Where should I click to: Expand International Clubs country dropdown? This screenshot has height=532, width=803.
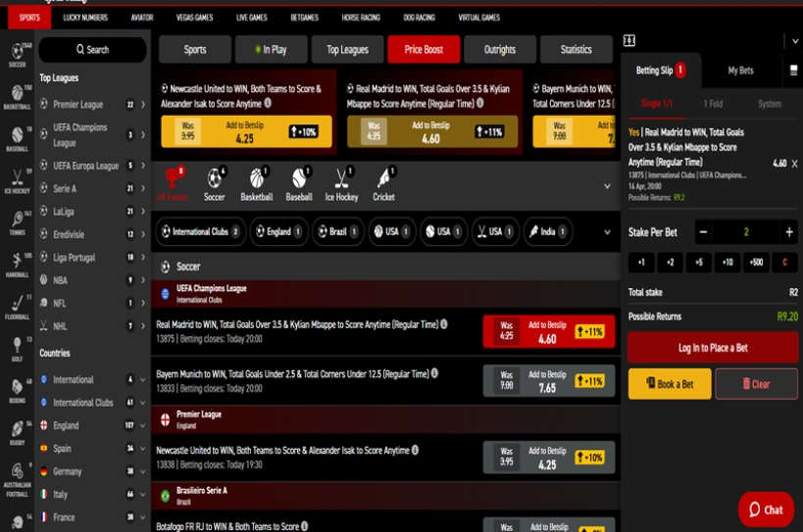coord(143,403)
